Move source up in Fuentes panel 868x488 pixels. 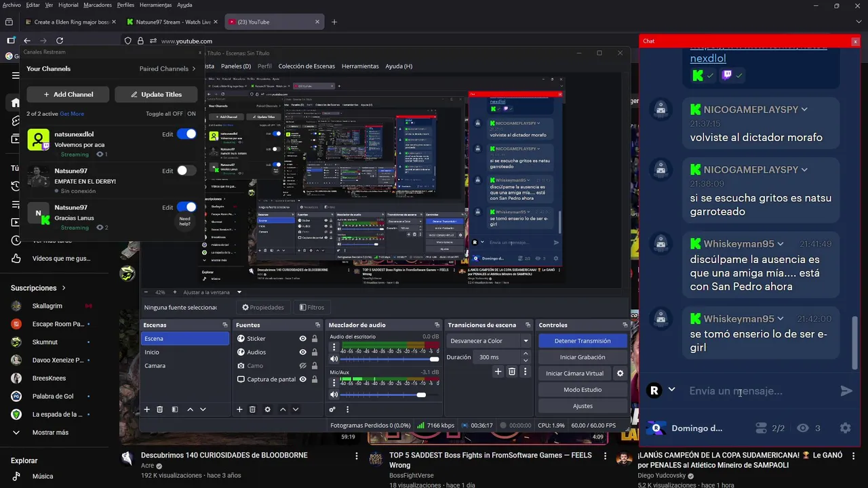pos(283,409)
